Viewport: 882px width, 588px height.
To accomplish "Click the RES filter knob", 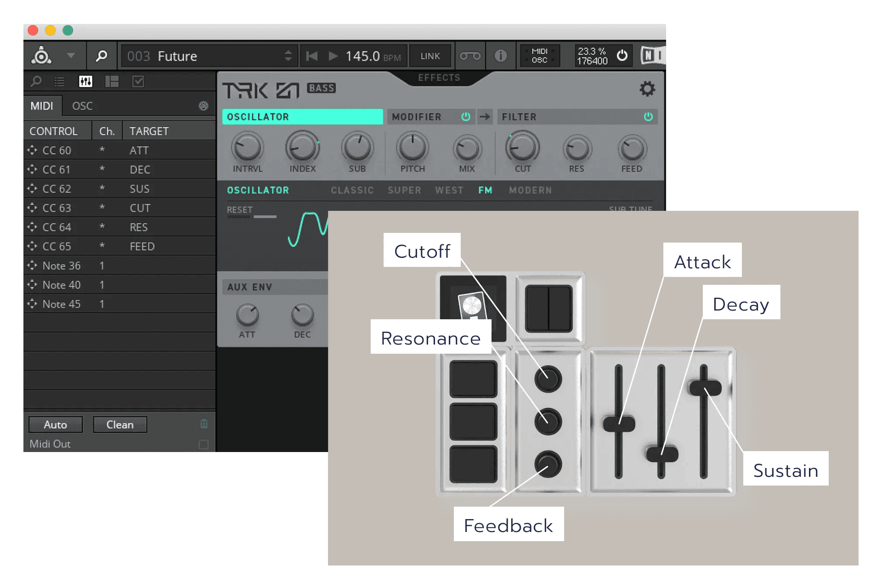I will click(577, 149).
